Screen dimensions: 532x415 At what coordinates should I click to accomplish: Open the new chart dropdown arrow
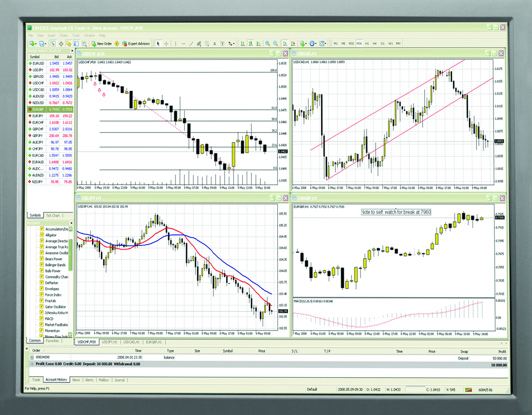click(36, 44)
